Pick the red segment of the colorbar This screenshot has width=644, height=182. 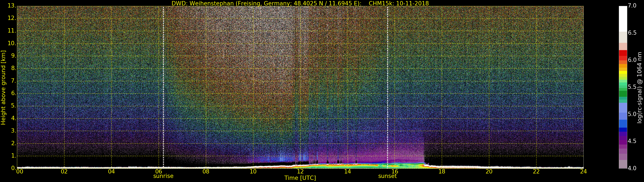point(623,53)
